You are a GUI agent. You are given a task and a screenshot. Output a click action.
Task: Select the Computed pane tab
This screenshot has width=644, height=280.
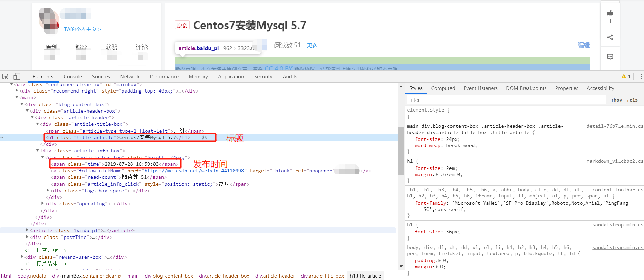click(443, 88)
